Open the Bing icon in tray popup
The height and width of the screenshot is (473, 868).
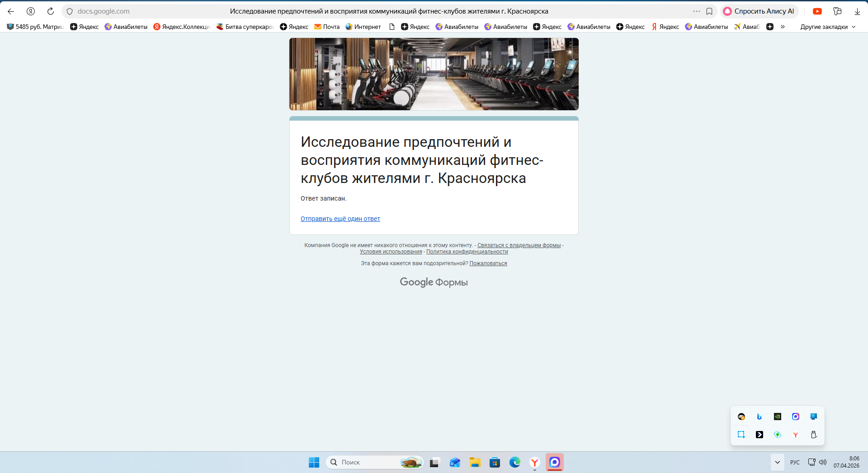pos(759,417)
